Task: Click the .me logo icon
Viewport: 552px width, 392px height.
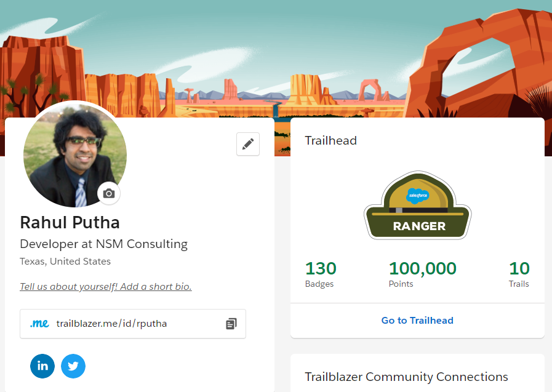Action: tap(39, 323)
